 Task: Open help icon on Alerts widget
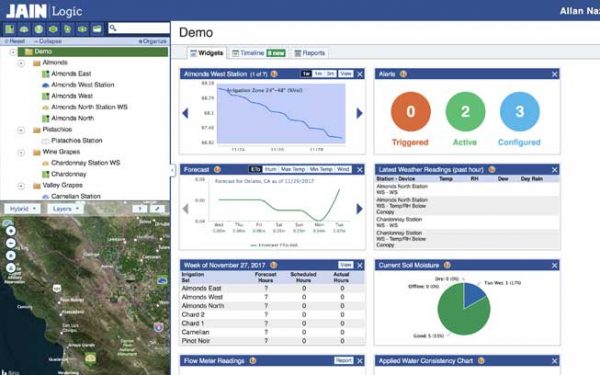tap(403, 74)
